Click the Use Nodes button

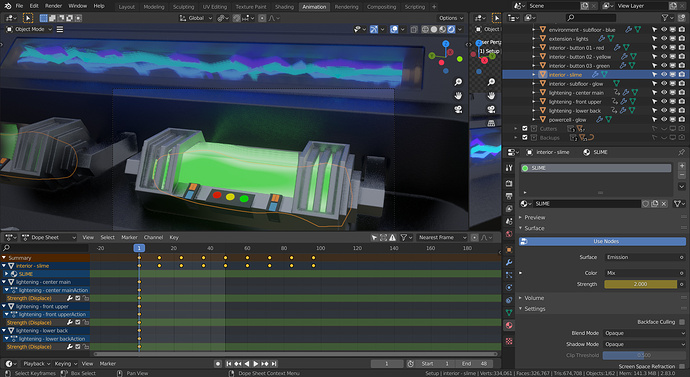602,242
